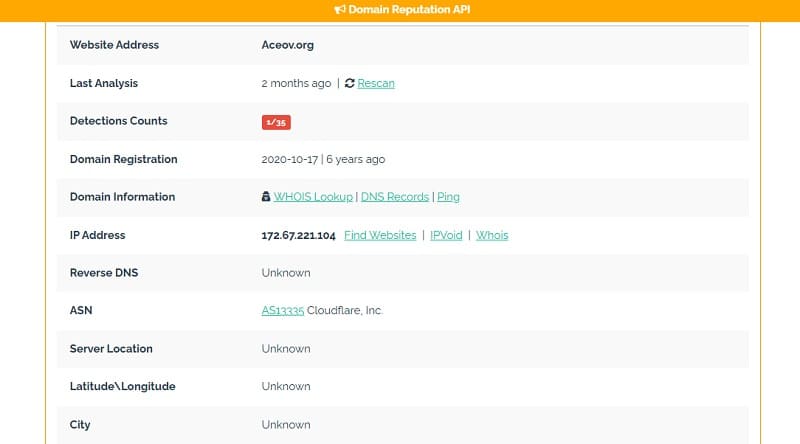Click the Latitude\Longitude label
This screenshot has height=444, width=800.
(x=122, y=386)
